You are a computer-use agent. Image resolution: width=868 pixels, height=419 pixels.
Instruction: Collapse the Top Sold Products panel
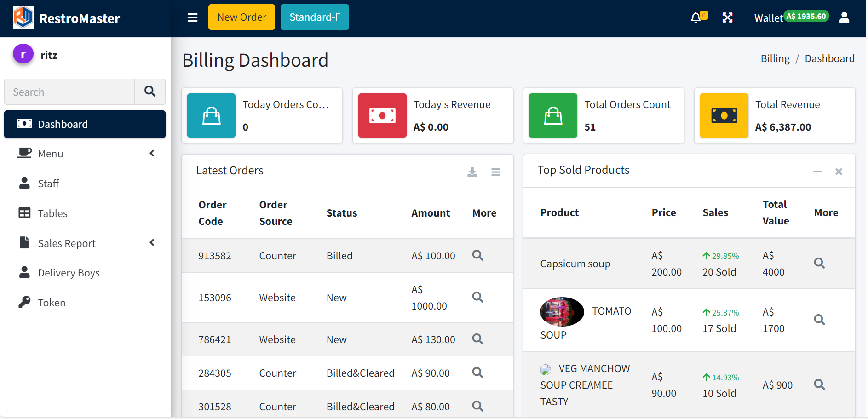tap(817, 172)
